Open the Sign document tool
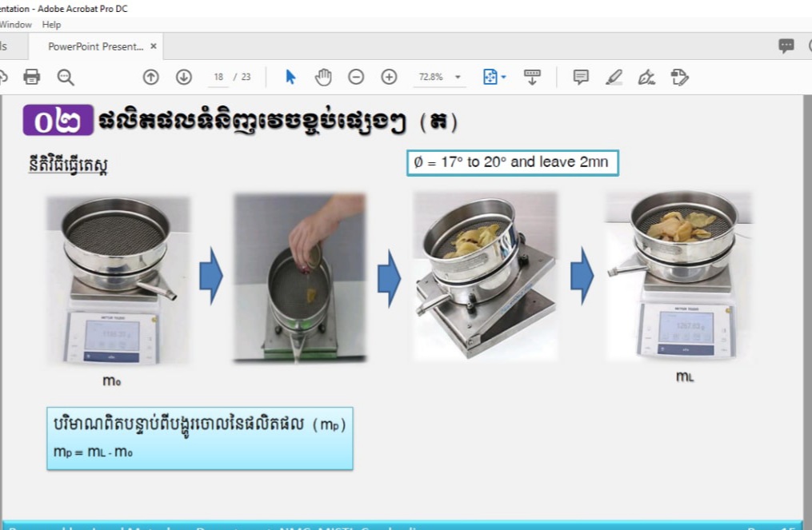Screen dimensions: 812x530 point(646,77)
